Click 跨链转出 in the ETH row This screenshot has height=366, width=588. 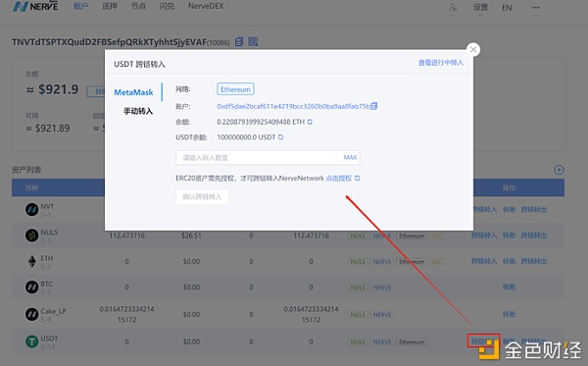click(534, 261)
